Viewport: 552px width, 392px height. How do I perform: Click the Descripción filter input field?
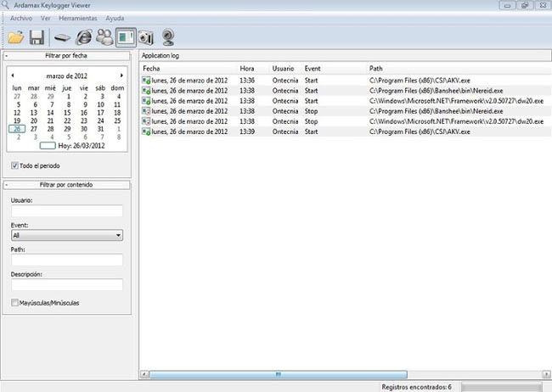tap(67, 284)
